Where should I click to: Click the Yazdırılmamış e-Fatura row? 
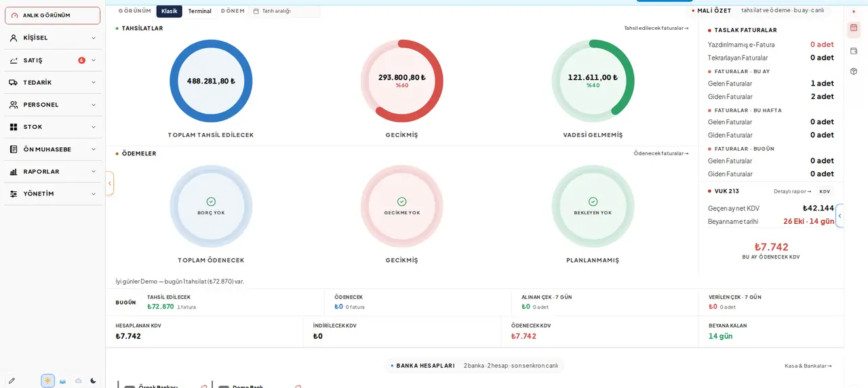pos(771,45)
